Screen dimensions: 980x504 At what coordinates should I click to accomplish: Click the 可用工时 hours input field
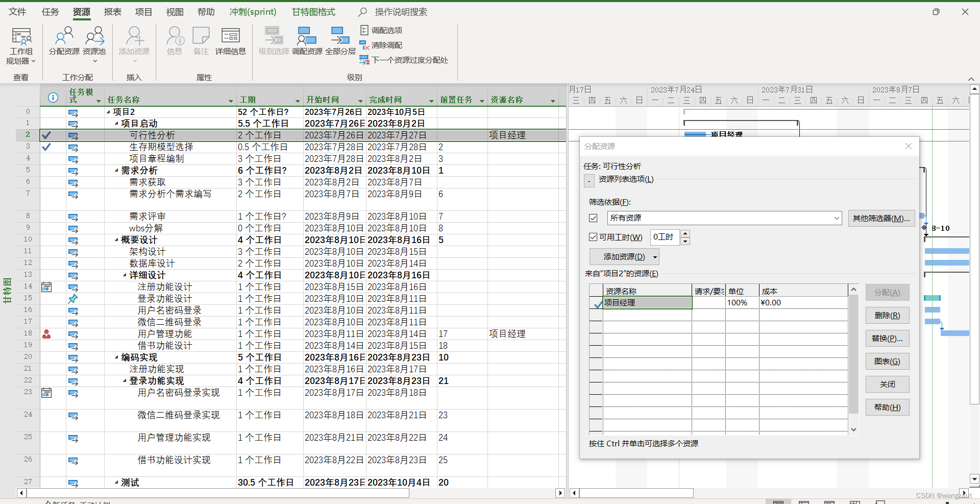pyautogui.click(x=665, y=237)
